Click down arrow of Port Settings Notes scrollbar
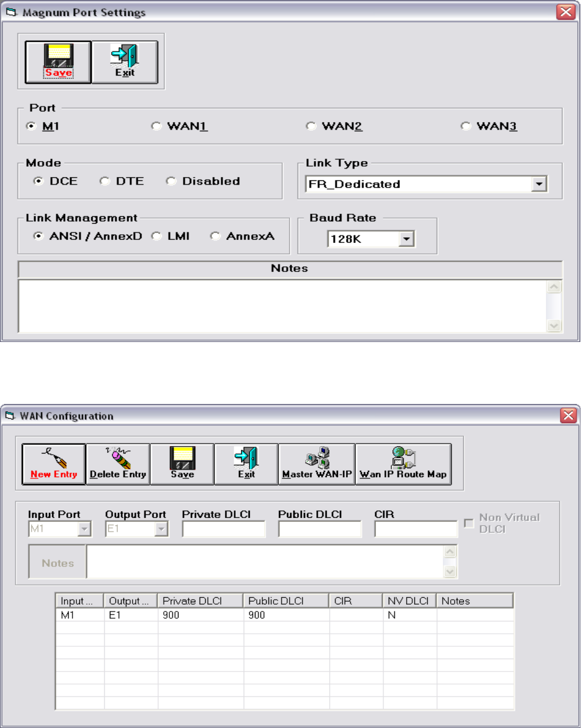Screen dimensions: 581x728 [554, 325]
